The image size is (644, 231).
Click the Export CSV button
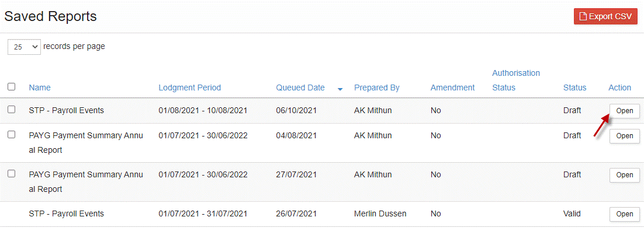[605, 16]
